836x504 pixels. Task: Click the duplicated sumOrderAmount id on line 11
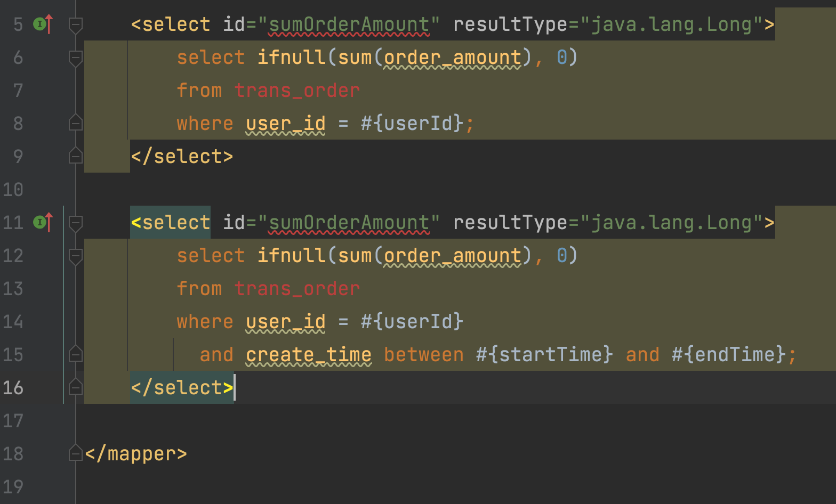tap(349, 223)
